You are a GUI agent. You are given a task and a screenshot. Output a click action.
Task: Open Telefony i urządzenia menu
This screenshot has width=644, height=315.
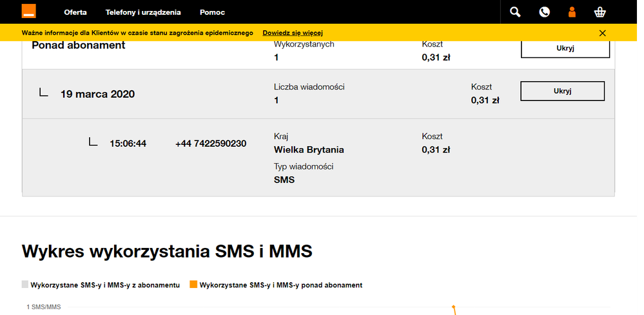point(143,12)
